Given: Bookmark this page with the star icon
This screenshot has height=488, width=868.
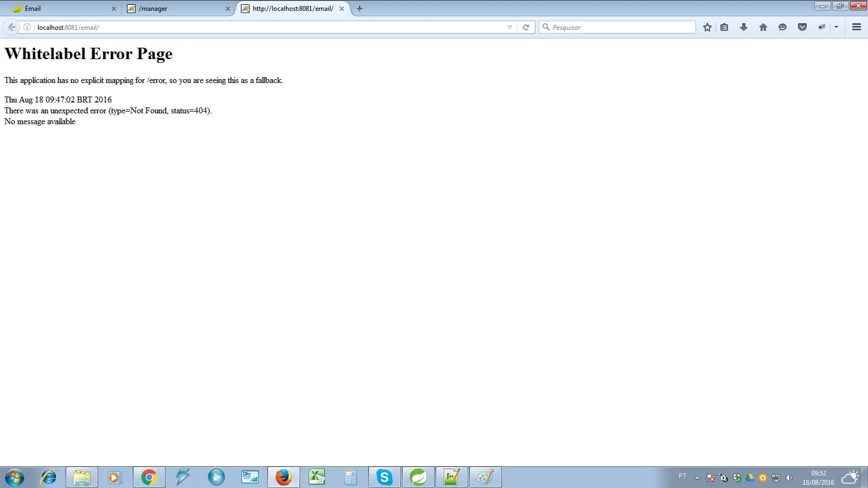Looking at the screenshot, I should [x=707, y=27].
